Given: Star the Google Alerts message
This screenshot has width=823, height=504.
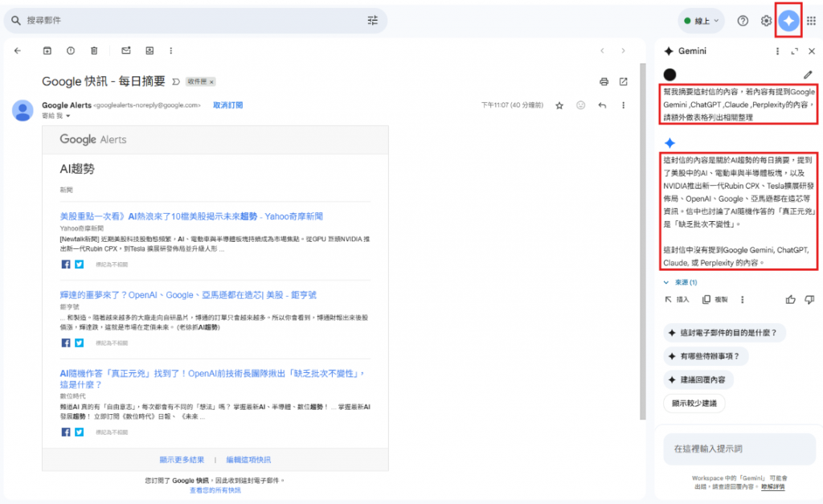Looking at the screenshot, I should click(x=559, y=105).
